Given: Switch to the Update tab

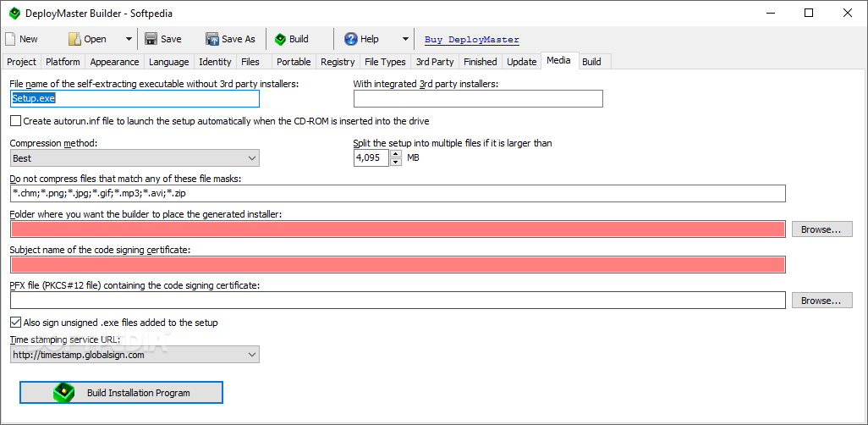Looking at the screenshot, I should point(521,62).
